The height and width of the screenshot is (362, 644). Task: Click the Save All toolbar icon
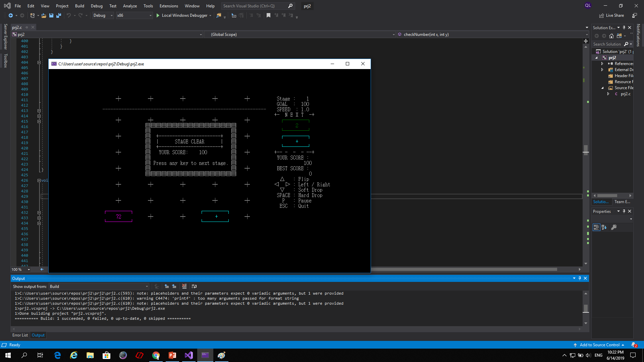pyautogui.click(x=59, y=15)
